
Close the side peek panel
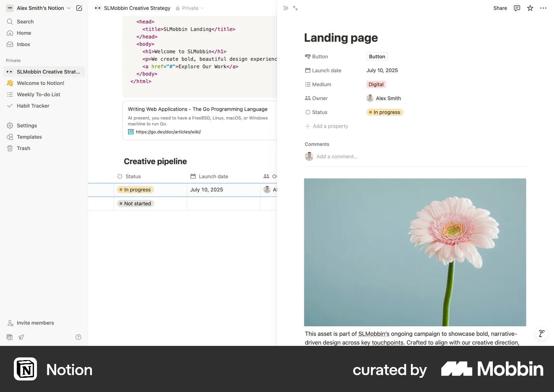point(285,8)
